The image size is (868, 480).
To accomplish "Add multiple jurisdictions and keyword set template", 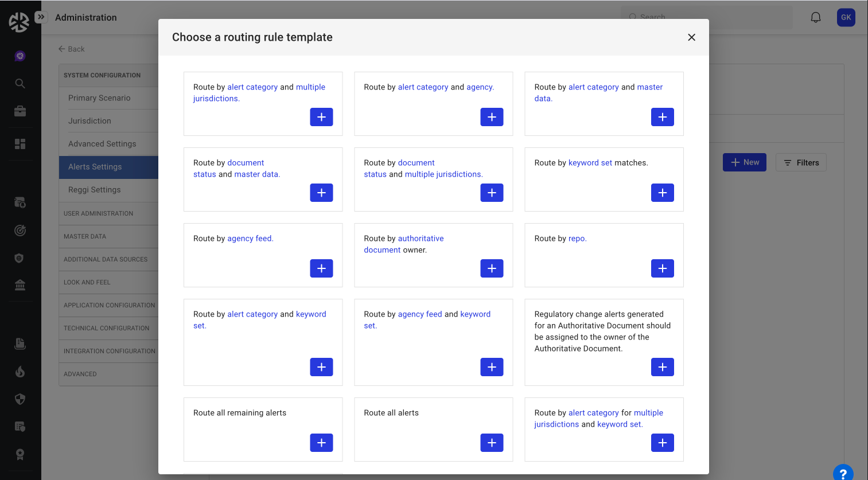I will pyautogui.click(x=663, y=443).
